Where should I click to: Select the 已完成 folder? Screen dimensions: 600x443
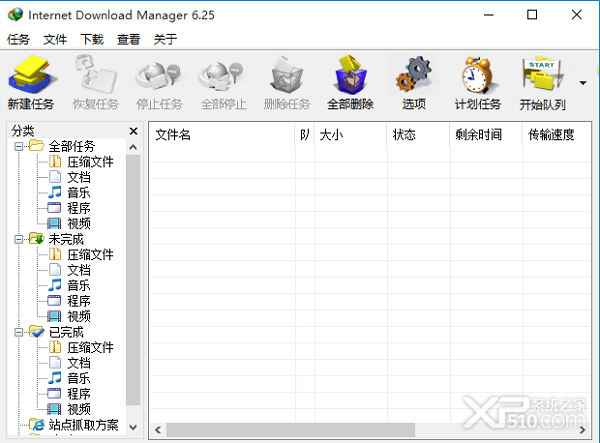click(66, 332)
